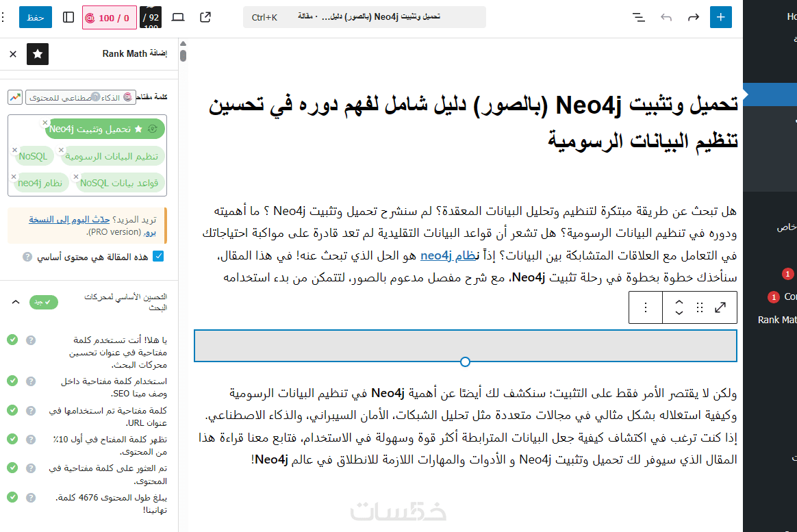Click the نظام neo4j link in the paragraph
Screen dimensions: 797x532
click(x=449, y=255)
